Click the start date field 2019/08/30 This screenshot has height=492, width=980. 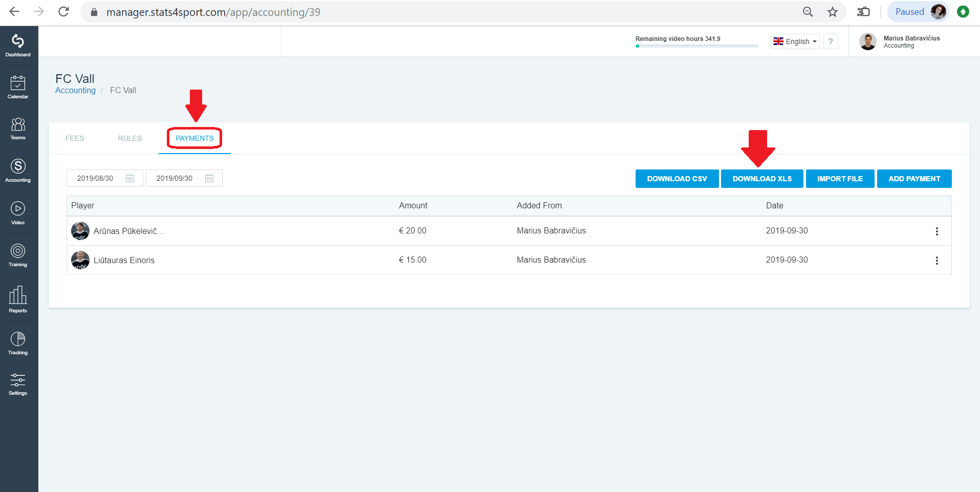pyautogui.click(x=105, y=178)
